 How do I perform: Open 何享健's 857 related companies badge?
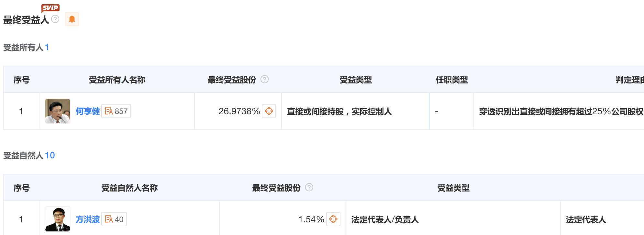tap(116, 111)
